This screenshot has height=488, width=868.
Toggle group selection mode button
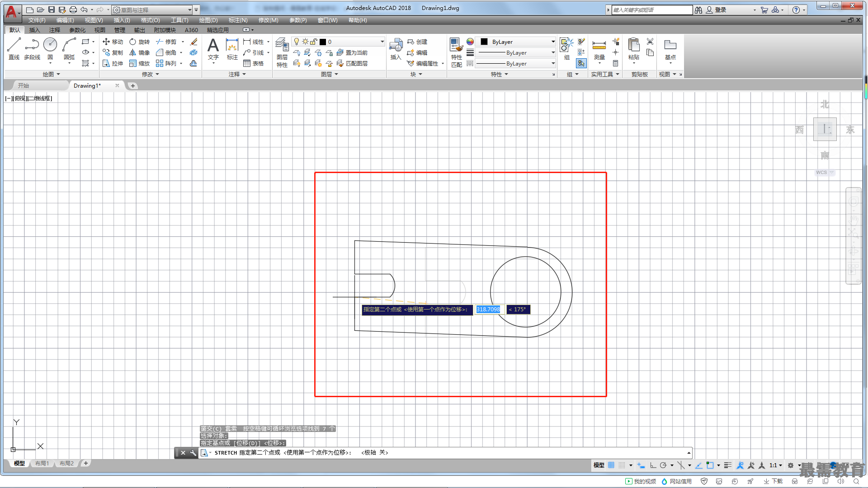click(581, 63)
